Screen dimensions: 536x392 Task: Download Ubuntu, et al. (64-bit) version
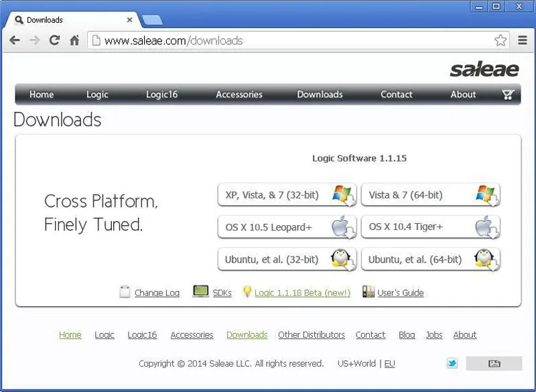pyautogui.click(x=431, y=259)
